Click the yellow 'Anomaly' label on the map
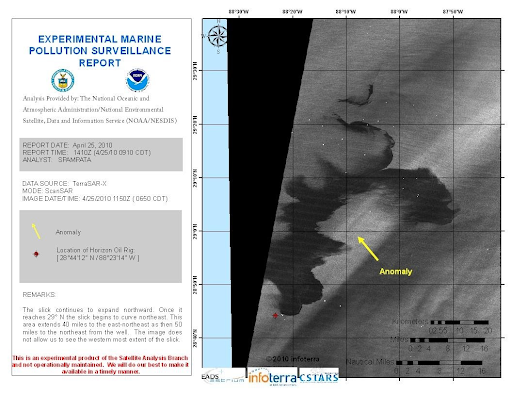 (396, 271)
